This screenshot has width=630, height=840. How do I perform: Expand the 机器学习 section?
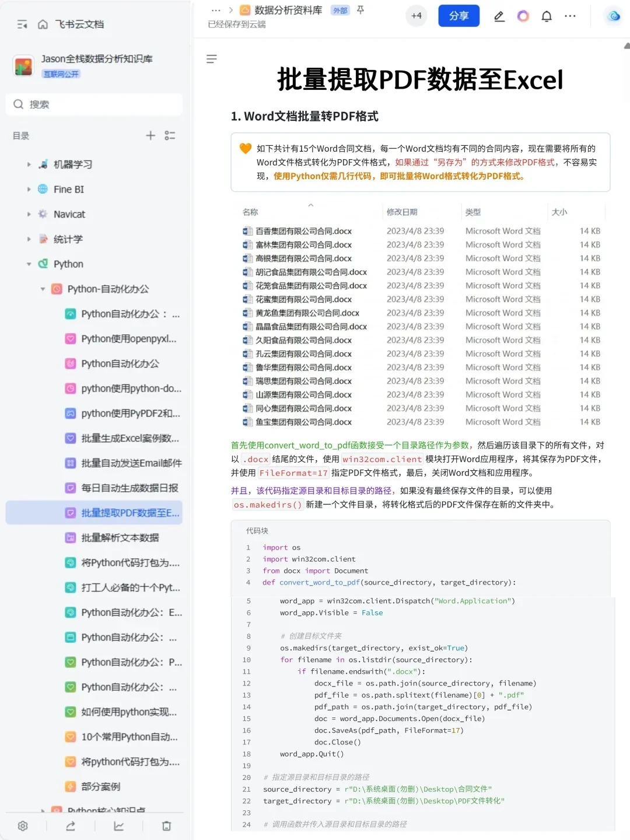coord(29,164)
